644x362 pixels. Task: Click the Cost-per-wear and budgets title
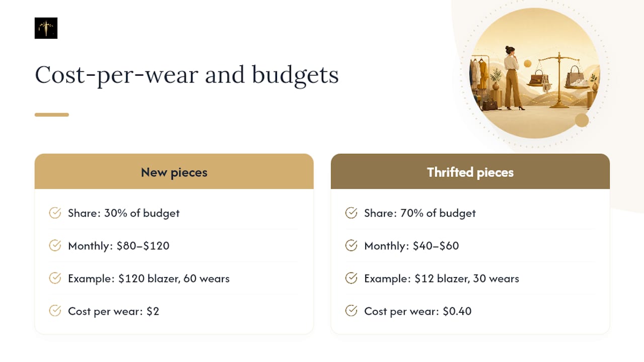pos(187,75)
